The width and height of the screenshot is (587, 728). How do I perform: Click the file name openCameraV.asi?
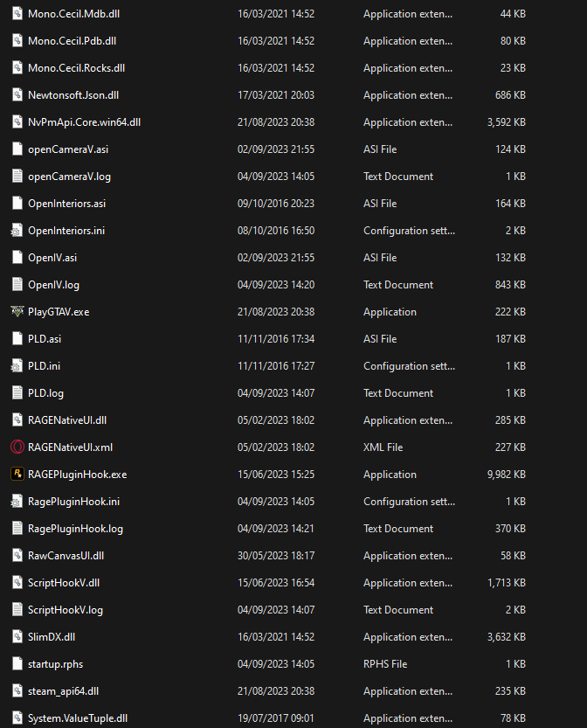click(x=68, y=149)
